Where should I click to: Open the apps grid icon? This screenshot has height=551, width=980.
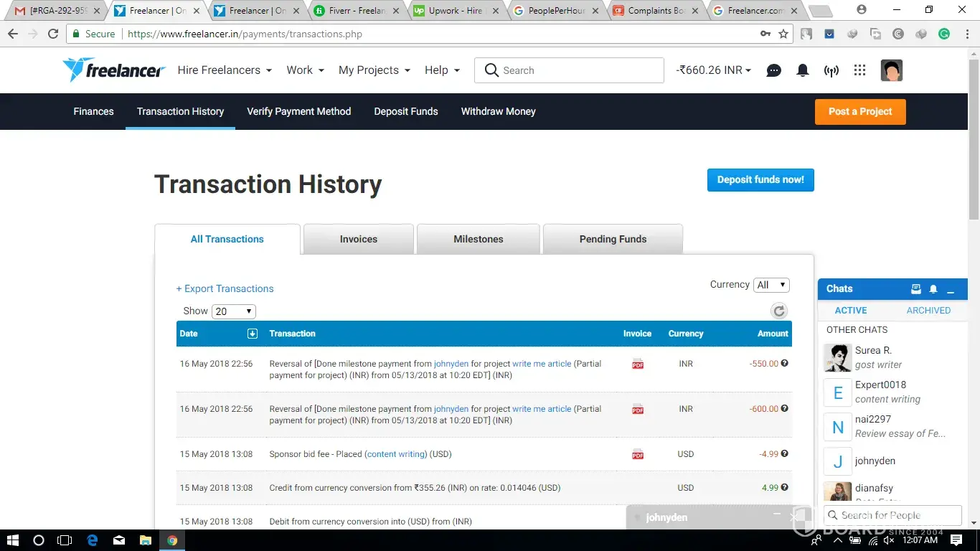coord(859,70)
